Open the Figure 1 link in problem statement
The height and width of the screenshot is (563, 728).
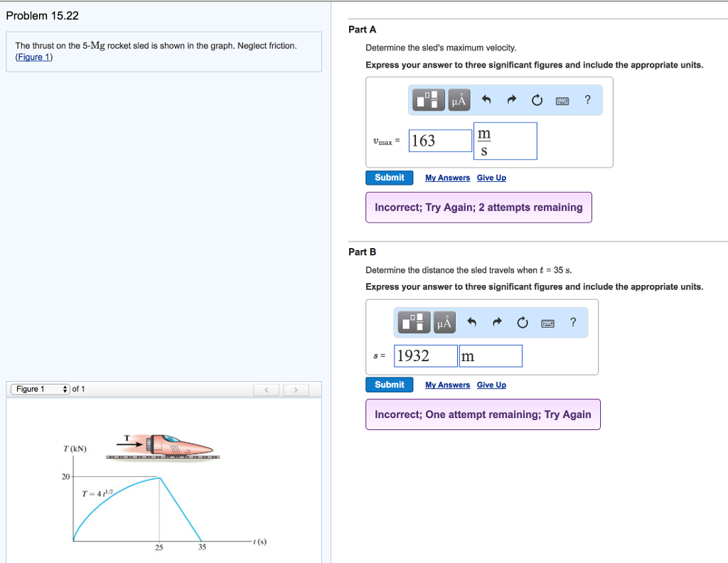33,56
